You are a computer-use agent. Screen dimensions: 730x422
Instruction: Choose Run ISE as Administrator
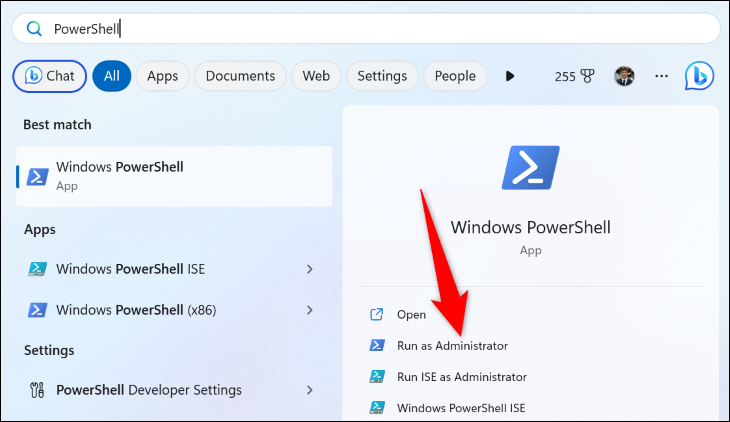tap(462, 377)
